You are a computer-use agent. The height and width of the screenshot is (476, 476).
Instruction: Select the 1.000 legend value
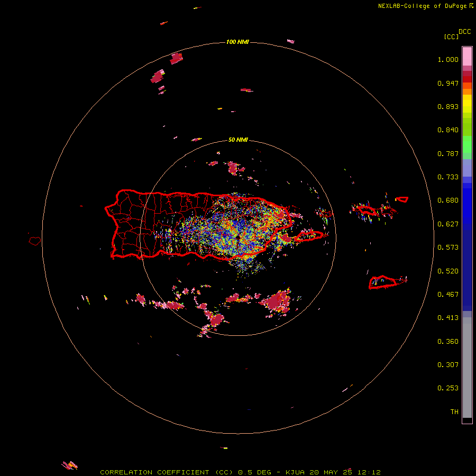[x=448, y=59]
